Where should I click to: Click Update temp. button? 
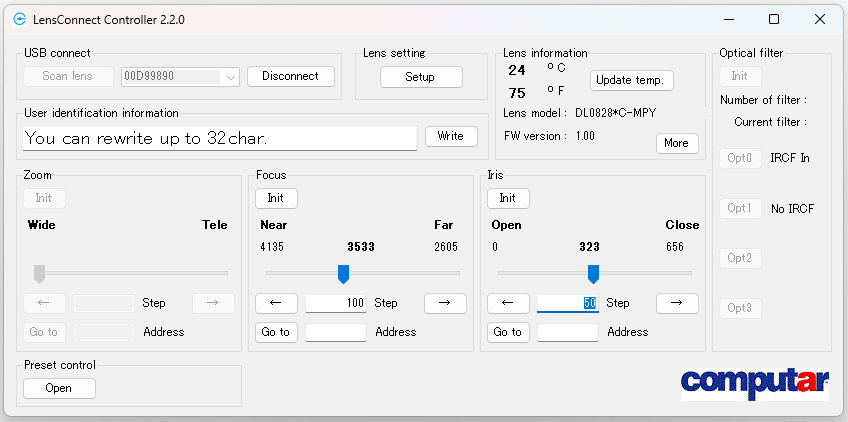coord(633,80)
